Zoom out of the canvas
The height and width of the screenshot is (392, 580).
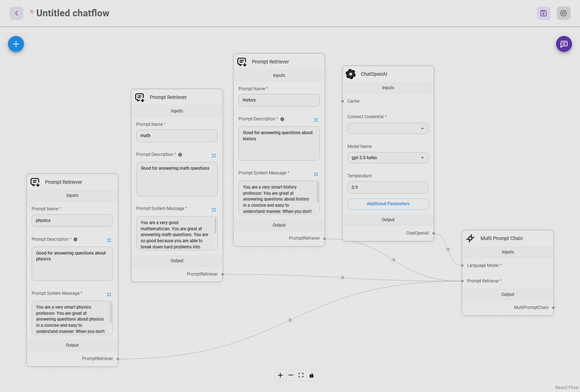tap(291, 375)
